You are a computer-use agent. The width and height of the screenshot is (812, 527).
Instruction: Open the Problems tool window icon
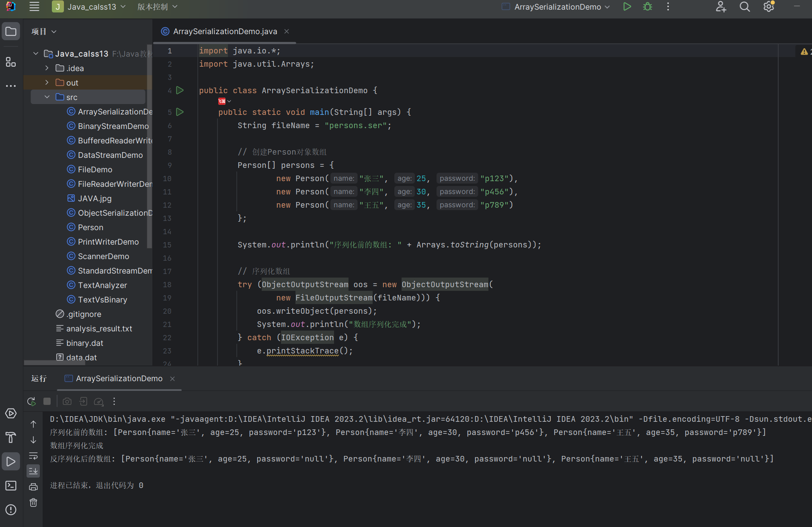pos(11,510)
